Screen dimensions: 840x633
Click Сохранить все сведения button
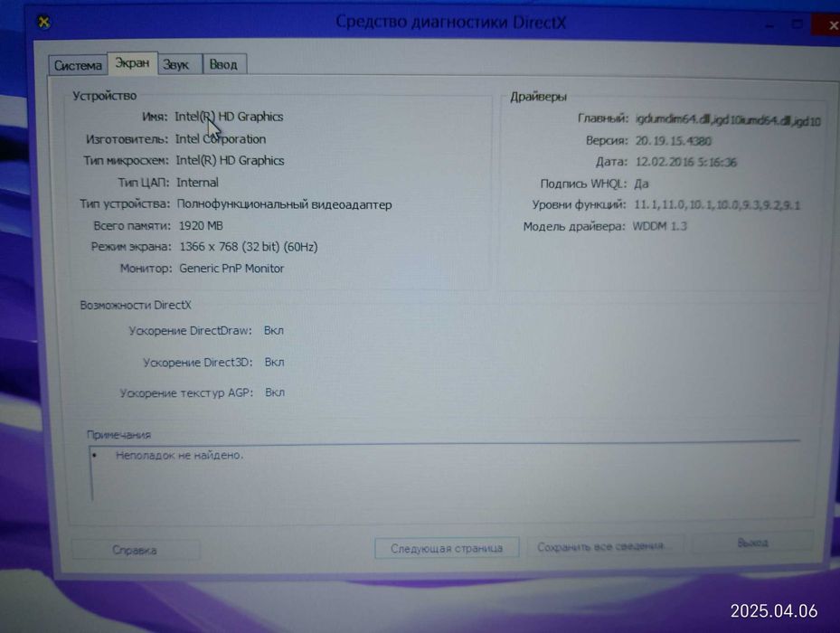point(604,546)
